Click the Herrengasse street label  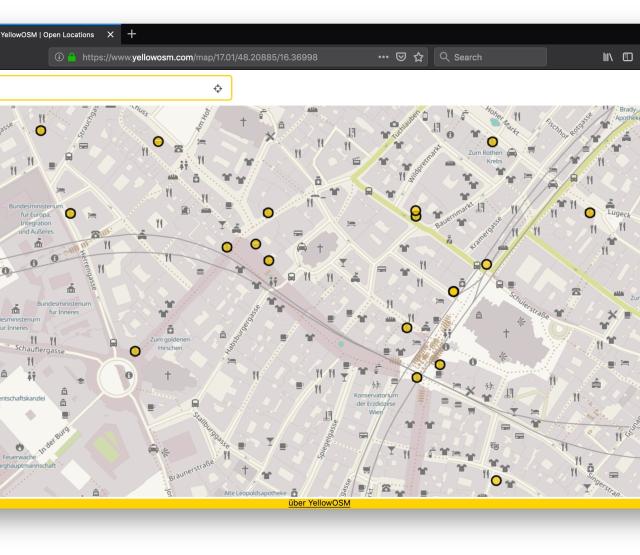(87, 271)
